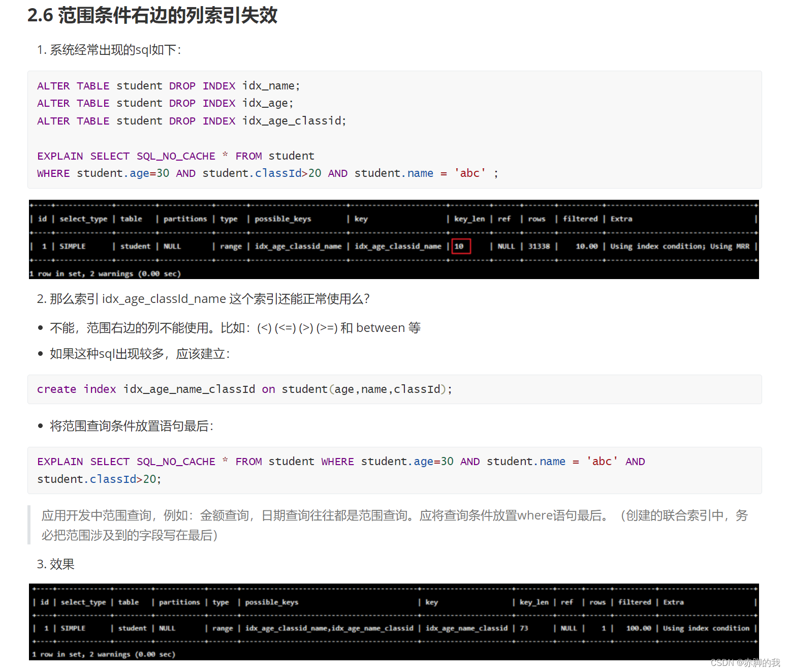Click the possible_keys value "idx_age_classid_name,idx_age_name_classid"

coord(329,628)
